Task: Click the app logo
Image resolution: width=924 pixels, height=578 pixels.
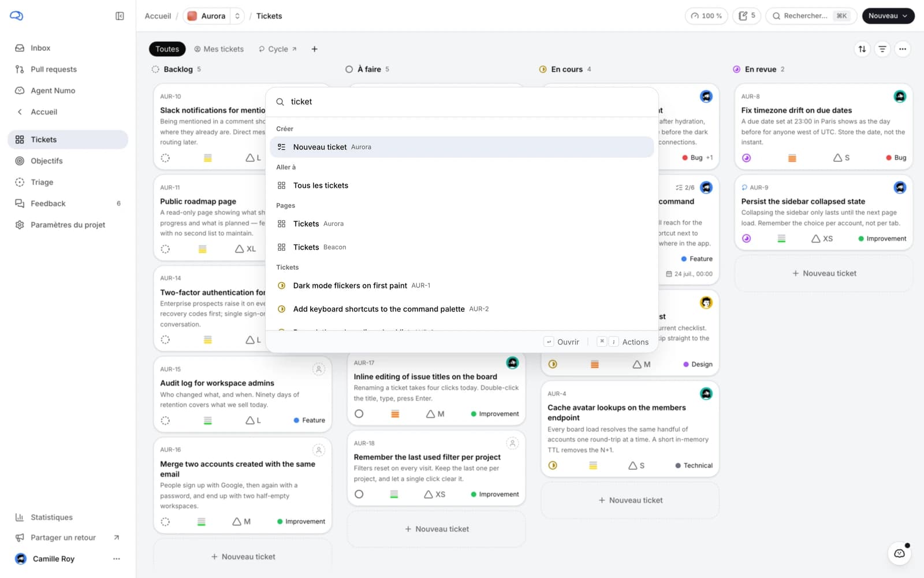Action: tap(17, 16)
